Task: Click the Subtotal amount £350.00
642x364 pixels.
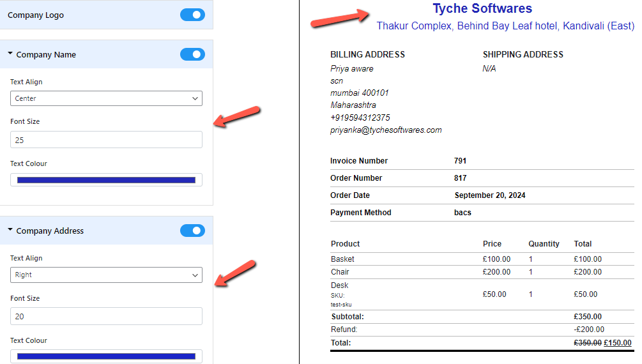Action: coord(588,317)
